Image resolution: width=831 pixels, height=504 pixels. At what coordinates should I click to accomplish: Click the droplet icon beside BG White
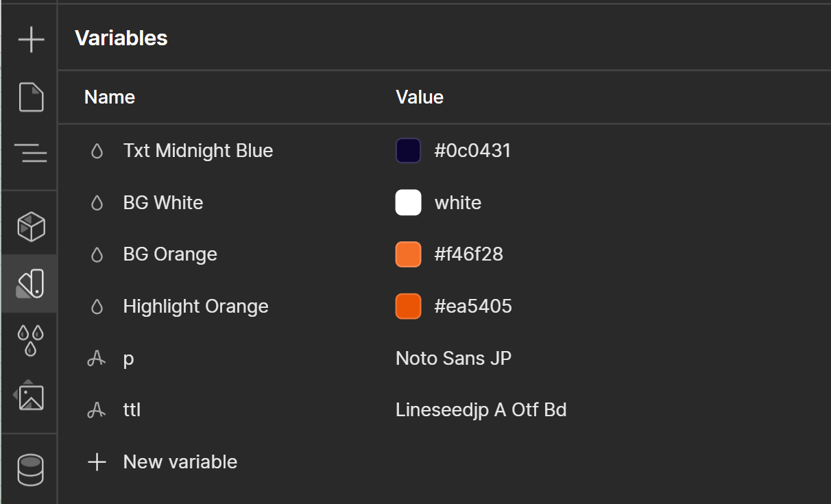(97, 203)
